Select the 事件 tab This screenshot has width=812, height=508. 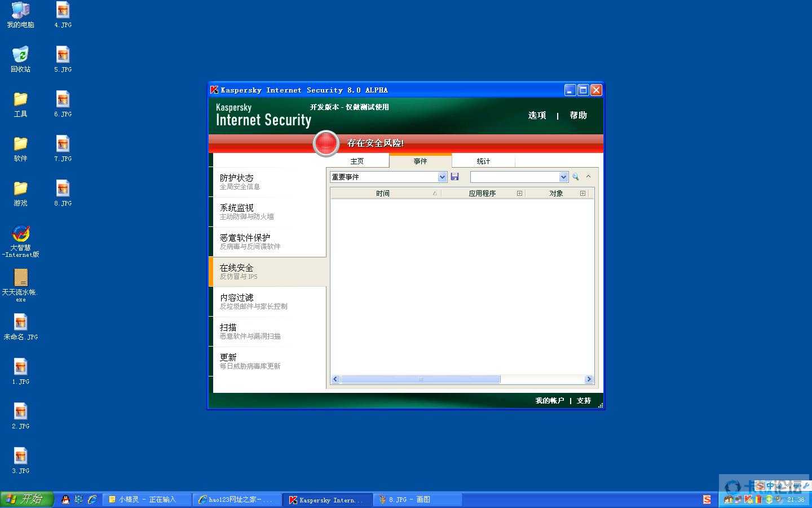pyautogui.click(x=420, y=161)
